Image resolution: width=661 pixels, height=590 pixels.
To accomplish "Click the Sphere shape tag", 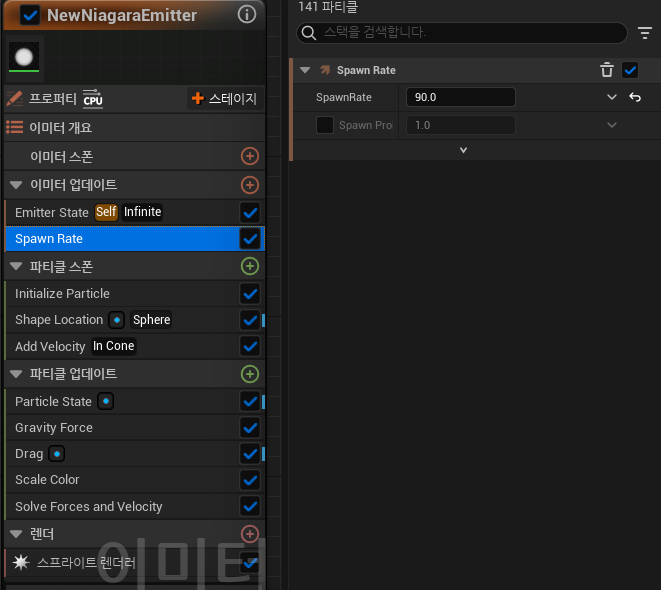I will [151, 320].
